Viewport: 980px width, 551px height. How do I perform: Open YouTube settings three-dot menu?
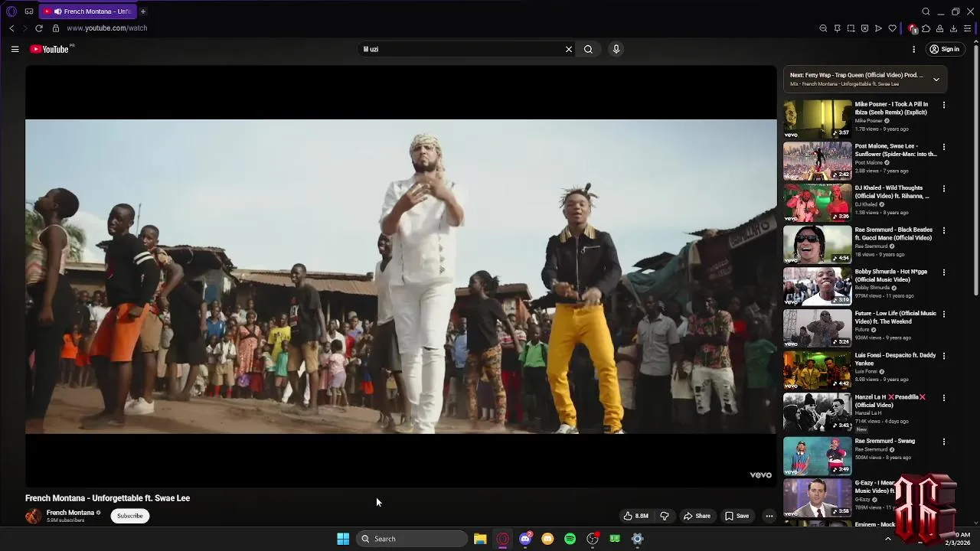pyautogui.click(x=913, y=49)
